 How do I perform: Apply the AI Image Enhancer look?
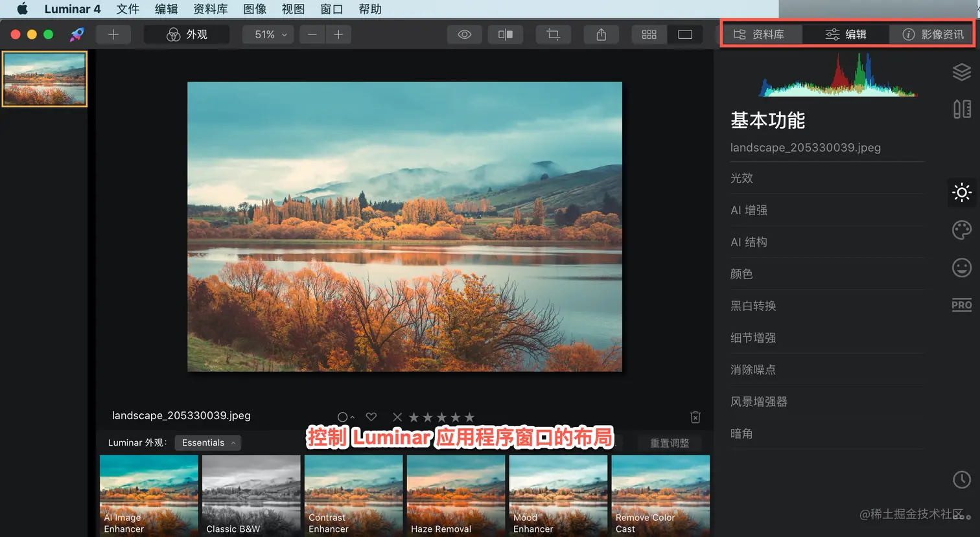pos(149,496)
